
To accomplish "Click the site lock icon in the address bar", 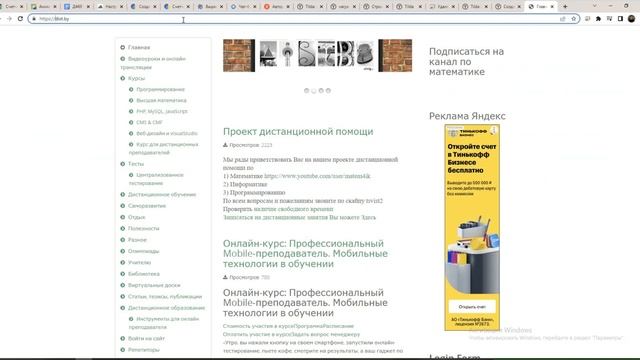I will 34,19.
